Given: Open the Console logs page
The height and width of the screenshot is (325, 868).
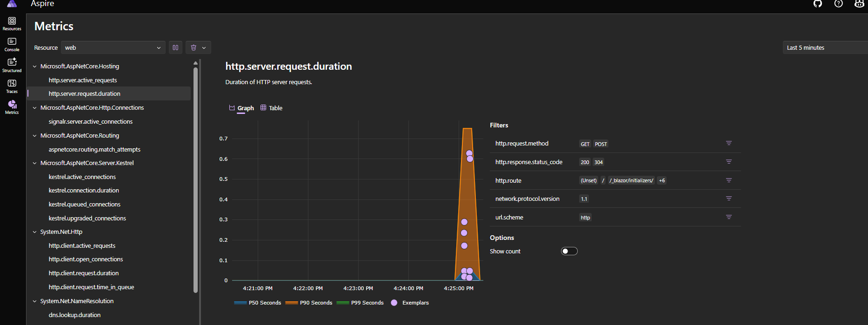Looking at the screenshot, I should coord(12,45).
